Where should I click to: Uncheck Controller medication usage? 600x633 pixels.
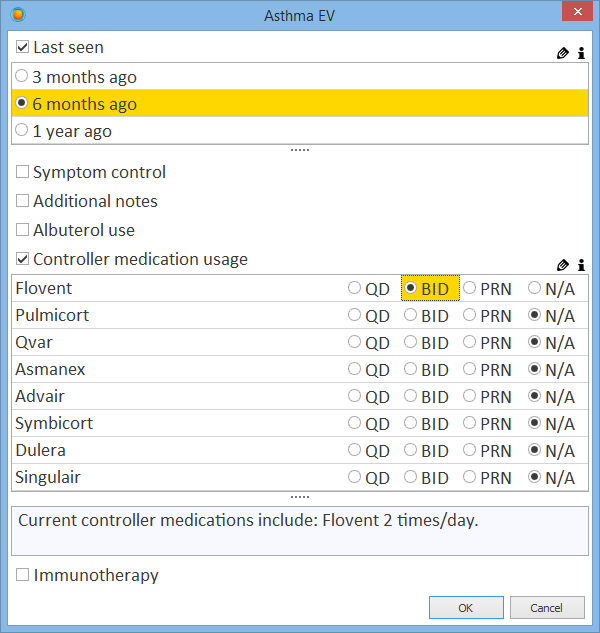[x=22, y=259]
